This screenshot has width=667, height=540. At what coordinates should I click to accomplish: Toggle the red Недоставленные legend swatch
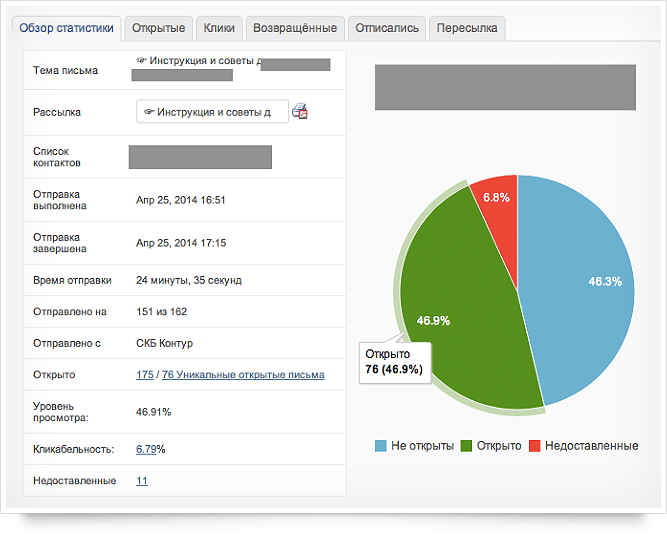coord(534,446)
